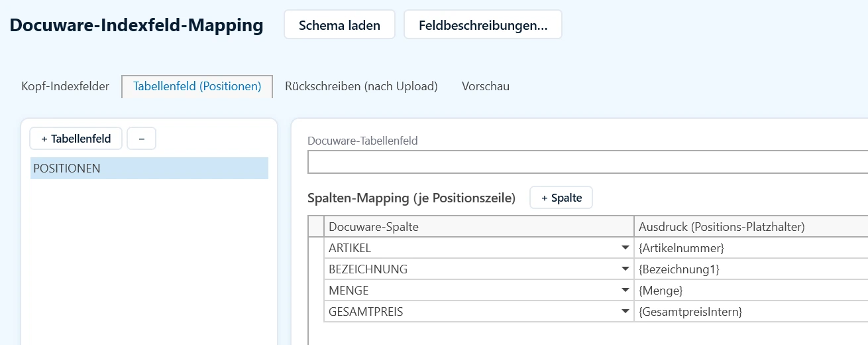Screen dimensions: 868x345
Task: Click the Docuware-Spalte column header
Action: [478, 227]
